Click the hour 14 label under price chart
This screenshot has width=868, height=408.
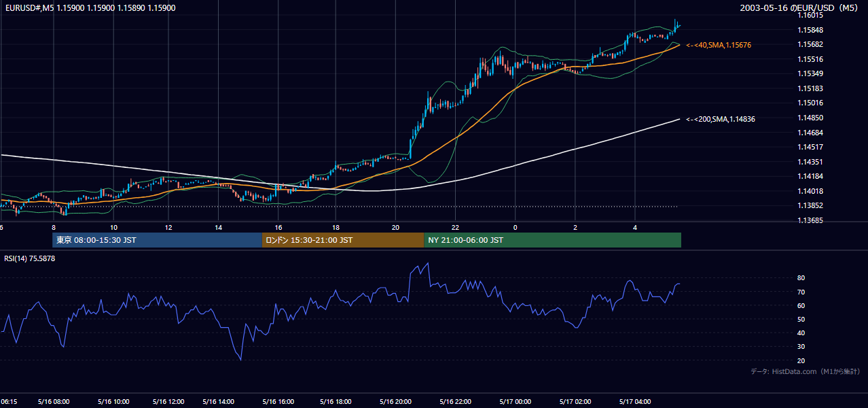pyautogui.click(x=219, y=227)
